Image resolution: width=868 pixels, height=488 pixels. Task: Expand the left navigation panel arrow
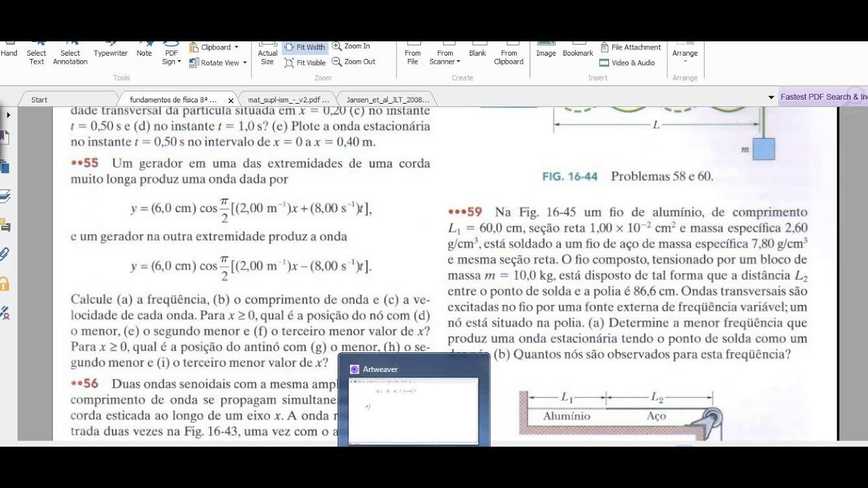pos(7,115)
